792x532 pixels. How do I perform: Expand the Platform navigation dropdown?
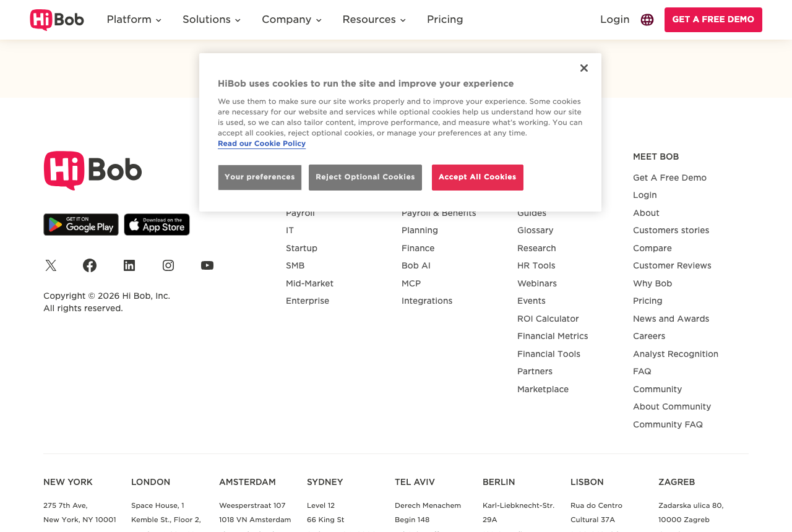(134, 20)
